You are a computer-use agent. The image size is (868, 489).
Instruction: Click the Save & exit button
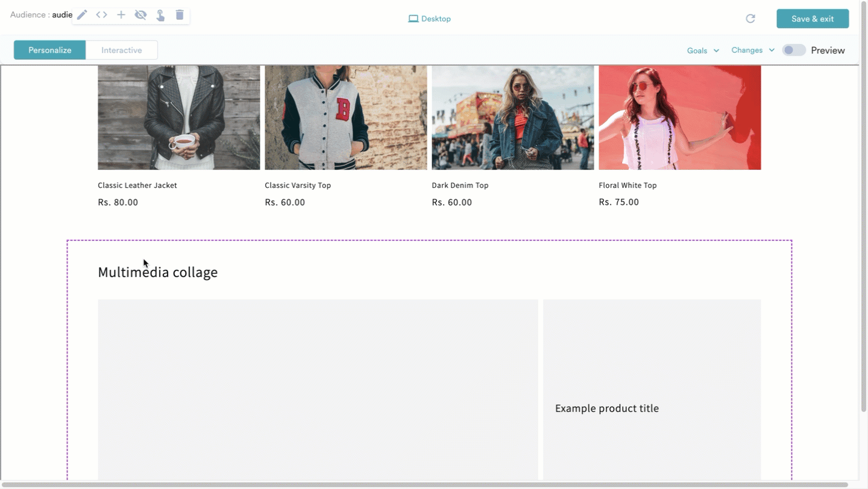(813, 19)
